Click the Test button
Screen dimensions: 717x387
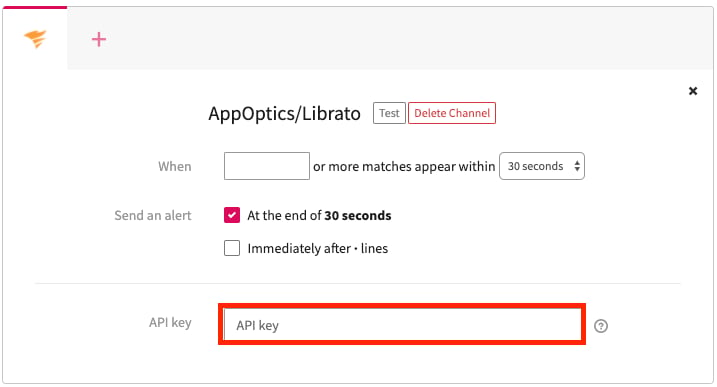[x=389, y=113]
